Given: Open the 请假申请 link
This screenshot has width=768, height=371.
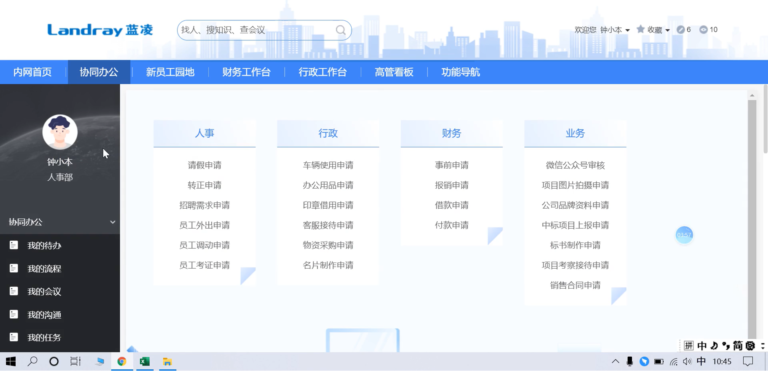Looking at the screenshot, I should [204, 165].
